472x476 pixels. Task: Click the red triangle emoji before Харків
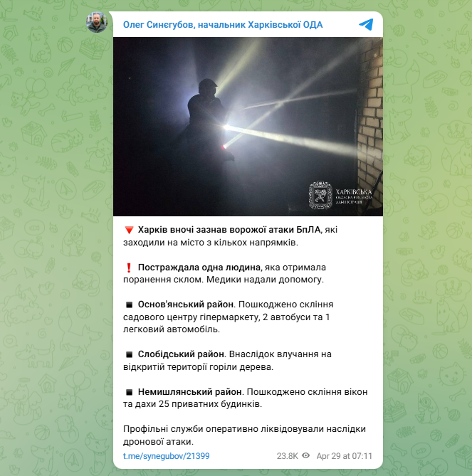click(129, 230)
